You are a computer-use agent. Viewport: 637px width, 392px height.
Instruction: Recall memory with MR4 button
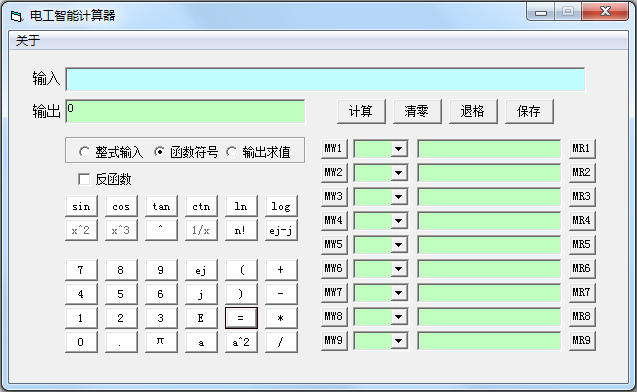(582, 221)
